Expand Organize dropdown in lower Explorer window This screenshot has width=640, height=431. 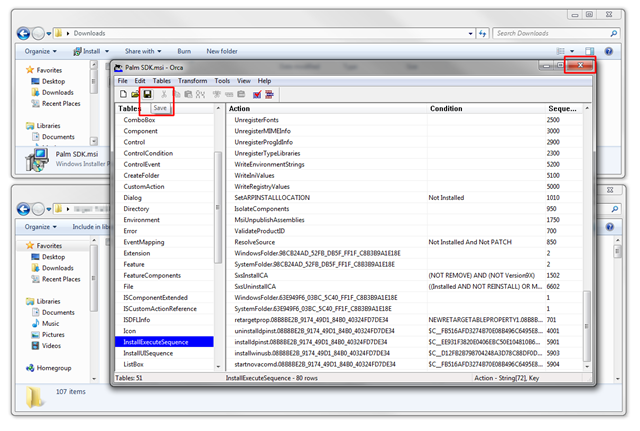pyautogui.click(x=40, y=227)
